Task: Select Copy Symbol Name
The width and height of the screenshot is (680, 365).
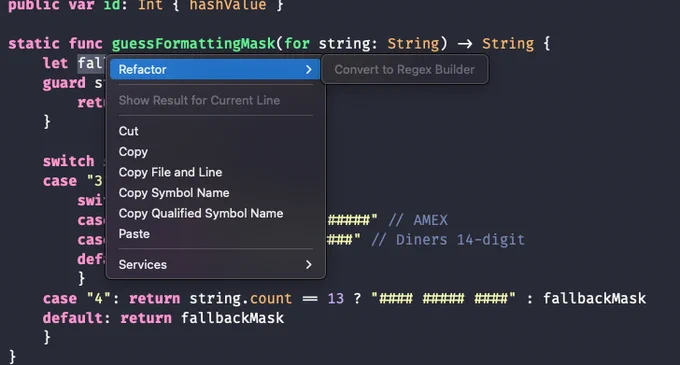Action: click(x=174, y=192)
